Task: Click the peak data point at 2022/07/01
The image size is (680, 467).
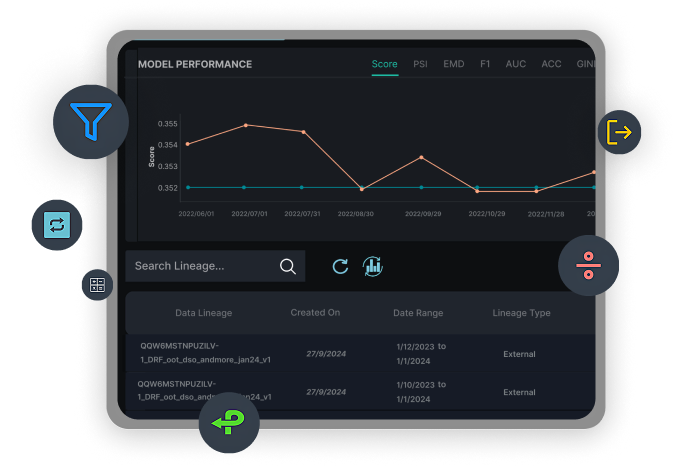Action: pos(246,125)
